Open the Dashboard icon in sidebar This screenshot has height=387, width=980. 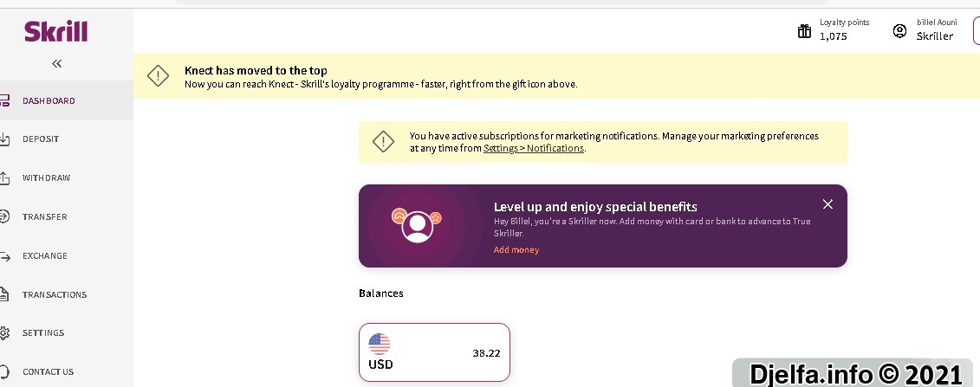(x=4, y=100)
